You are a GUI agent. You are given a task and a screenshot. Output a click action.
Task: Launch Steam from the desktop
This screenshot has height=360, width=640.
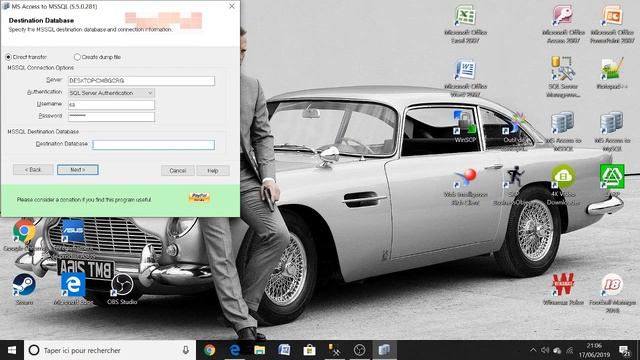pyautogui.click(x=24, y=289)
